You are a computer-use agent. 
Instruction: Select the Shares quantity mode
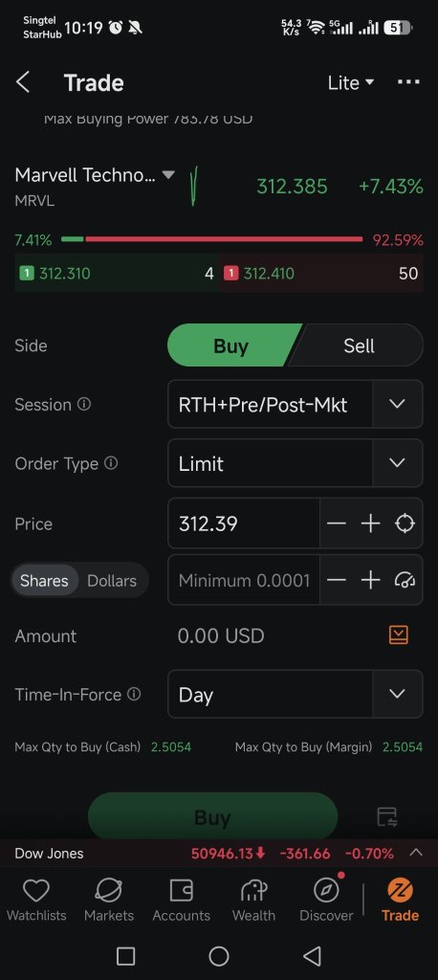[44, 581]
